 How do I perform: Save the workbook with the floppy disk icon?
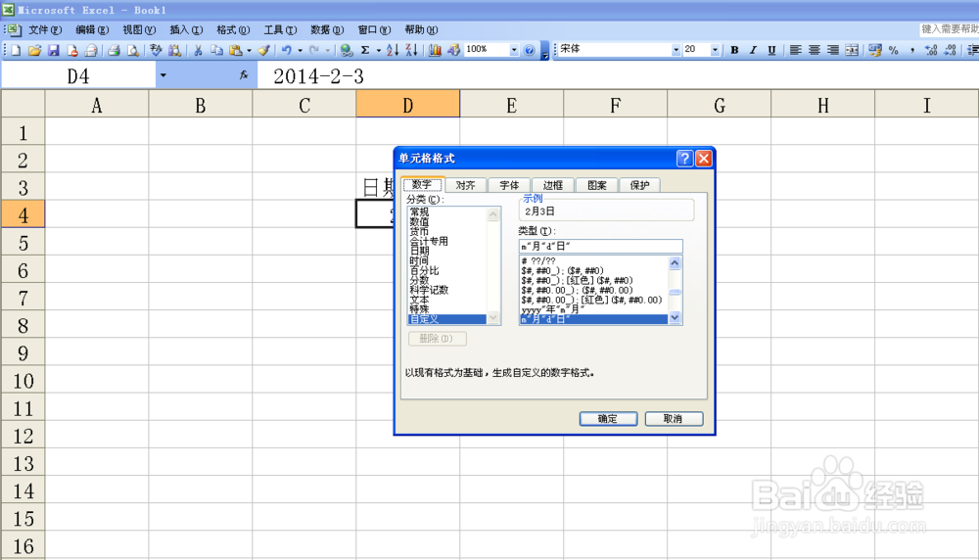54,51
